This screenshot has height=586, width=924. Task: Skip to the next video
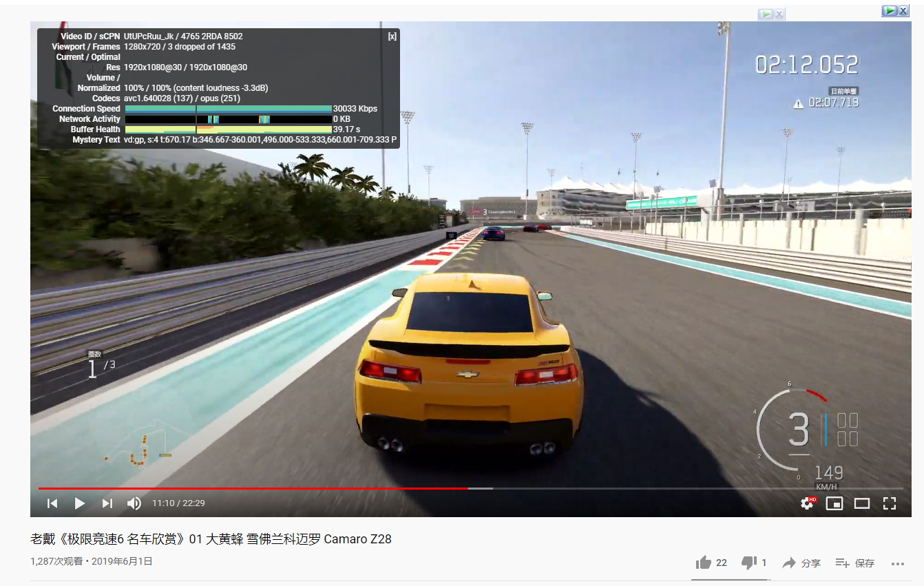107,503
